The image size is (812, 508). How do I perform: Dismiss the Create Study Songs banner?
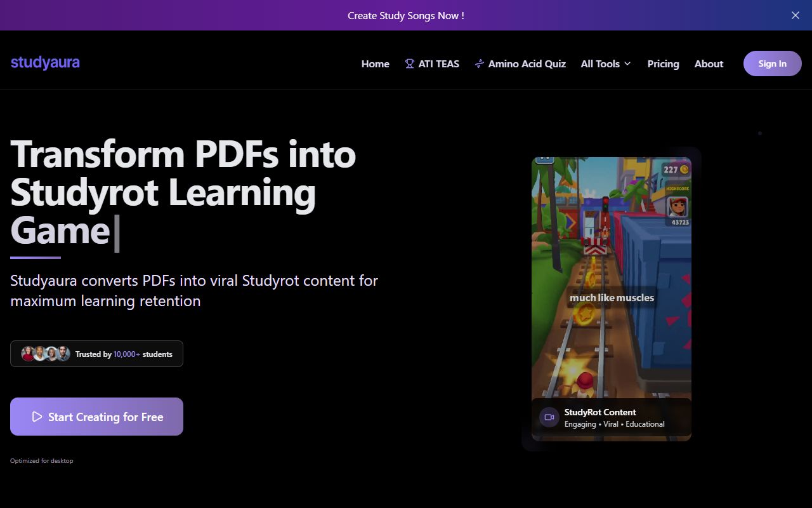pos(795,15)
